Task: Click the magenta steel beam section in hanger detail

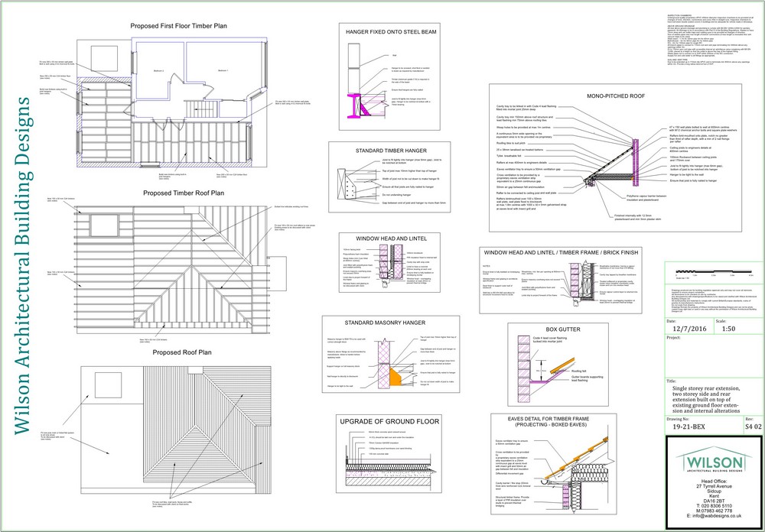Action: point(355,105)
